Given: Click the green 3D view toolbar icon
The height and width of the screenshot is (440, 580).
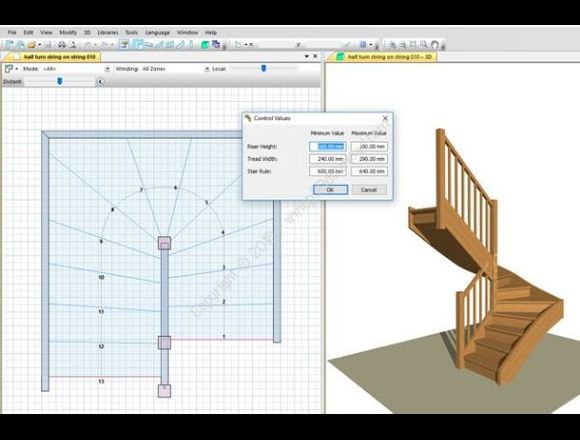Looking at the screenshot, I should click(x=205, y=45).
